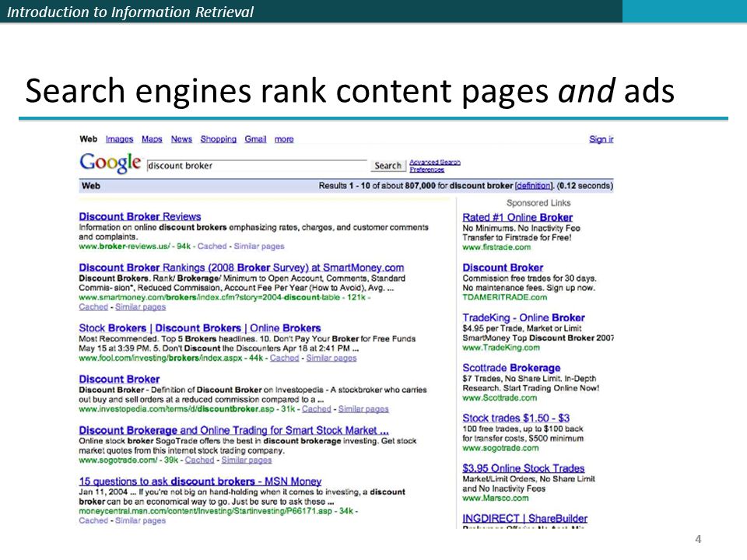This screenshot has width=747, height=560.
Task: Open INGDIRECT | ShareBuilder ad
Action: (x=525, y=518)
